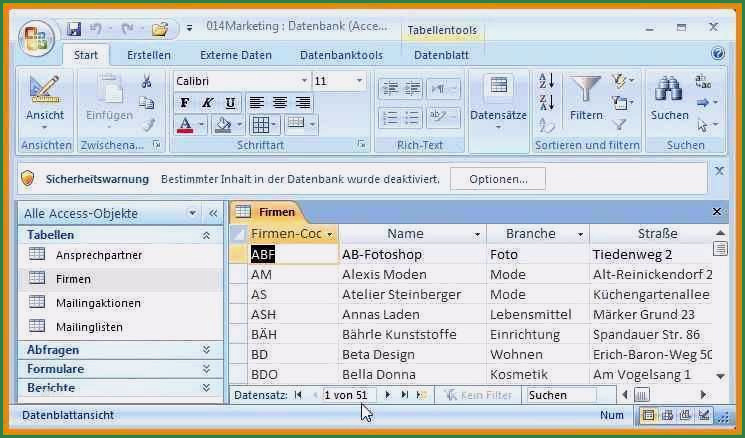Create a new record button
This screenshot has height=438, width=745.
[421, 395]
